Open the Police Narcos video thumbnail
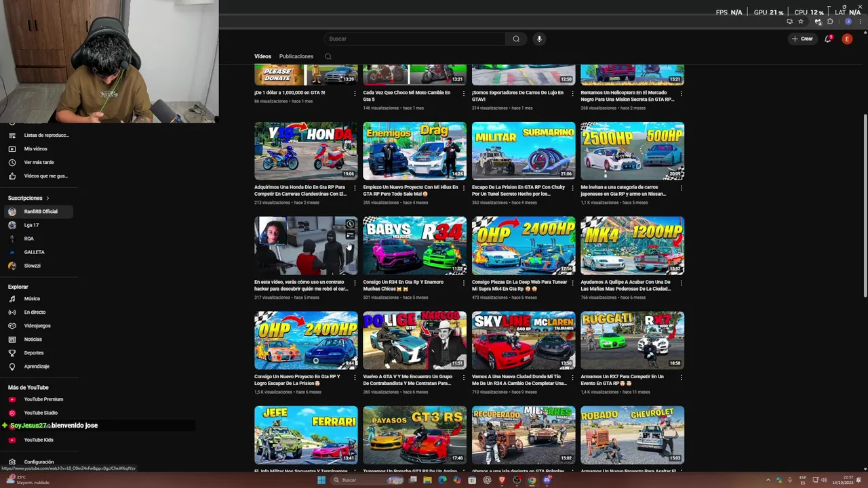 tap(414, 340)
